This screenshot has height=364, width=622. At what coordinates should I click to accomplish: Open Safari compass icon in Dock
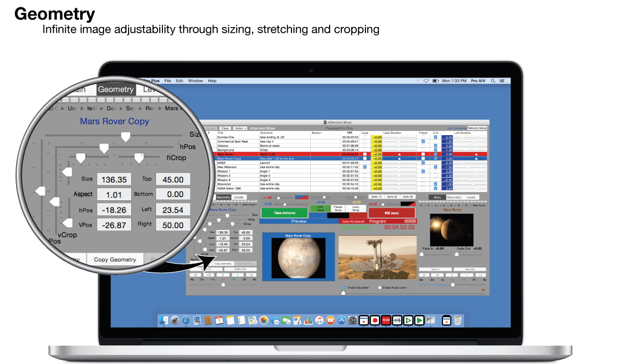186,320
